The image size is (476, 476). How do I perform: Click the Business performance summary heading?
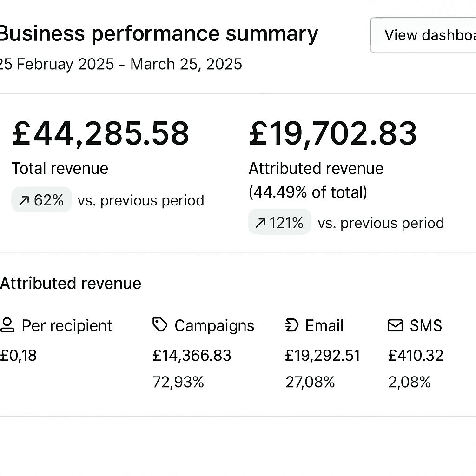[x=159, y=34]
